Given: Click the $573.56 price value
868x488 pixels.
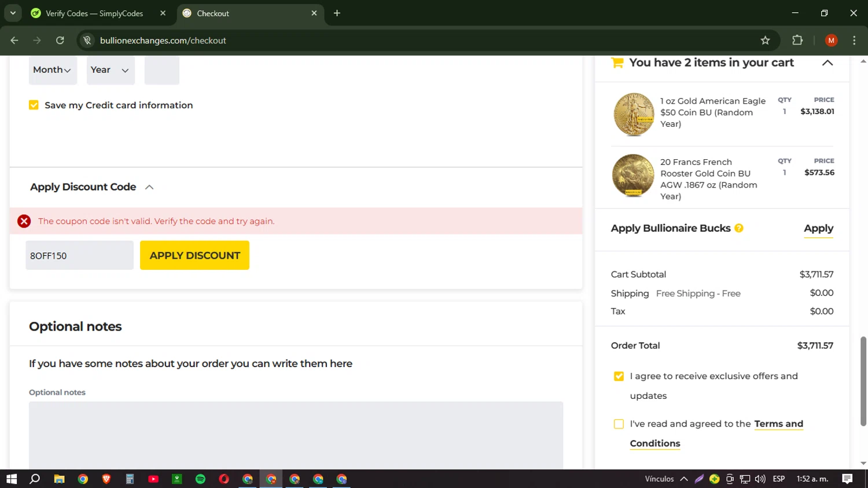Looking at the screenshot, I should tap(819, 173).
